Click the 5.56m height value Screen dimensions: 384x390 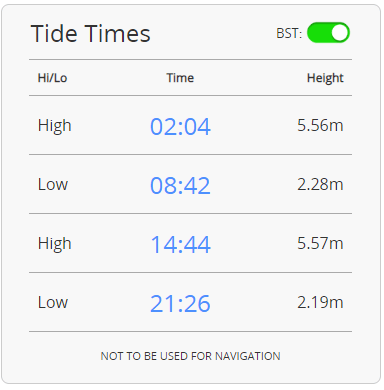tap(320, 125)
